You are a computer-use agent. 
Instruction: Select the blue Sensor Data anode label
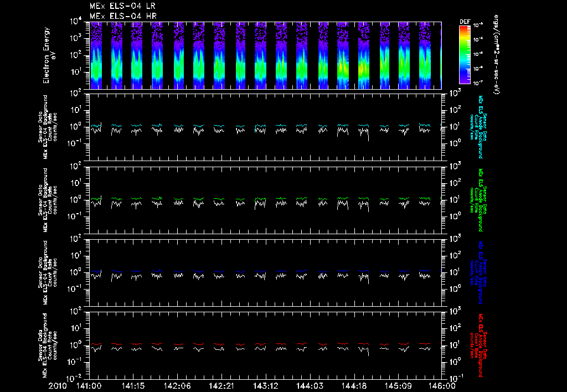coord(478,273)
